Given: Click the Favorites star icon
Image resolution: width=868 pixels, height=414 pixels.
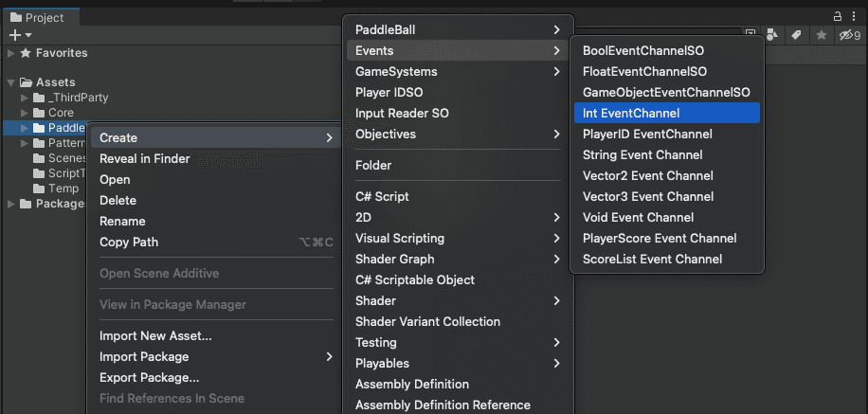Looking at the screenshot, I should pos(26,53).
